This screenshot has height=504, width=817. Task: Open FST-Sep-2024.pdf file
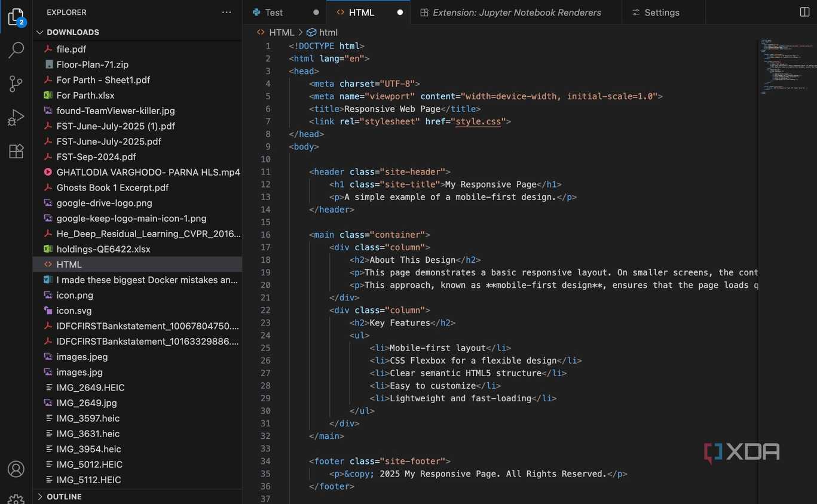[x=137, y=157]
